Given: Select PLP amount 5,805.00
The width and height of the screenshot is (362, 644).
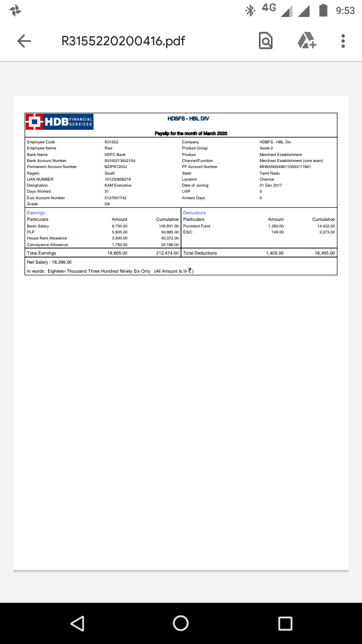Looking at the screenshot, I should click(x=120, y=232).
